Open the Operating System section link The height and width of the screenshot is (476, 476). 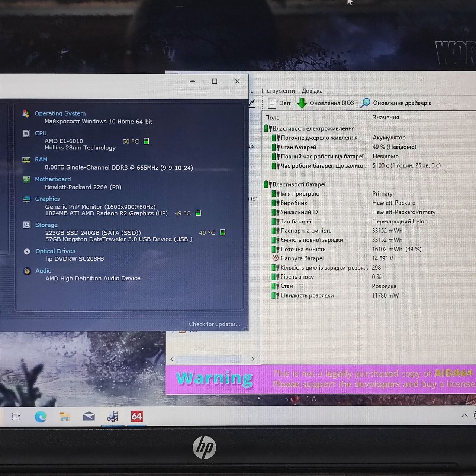[60, 113]
